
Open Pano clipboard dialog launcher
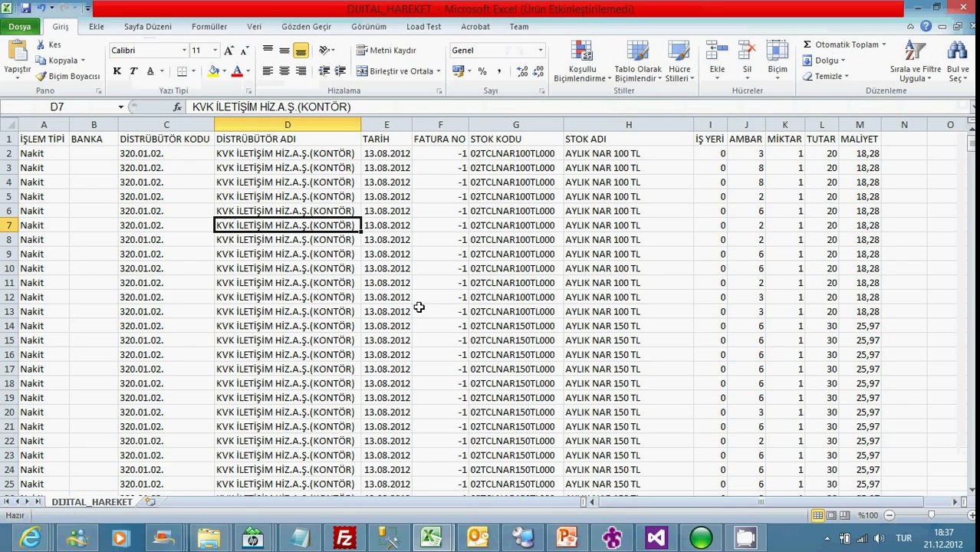[x=99, y=91]
